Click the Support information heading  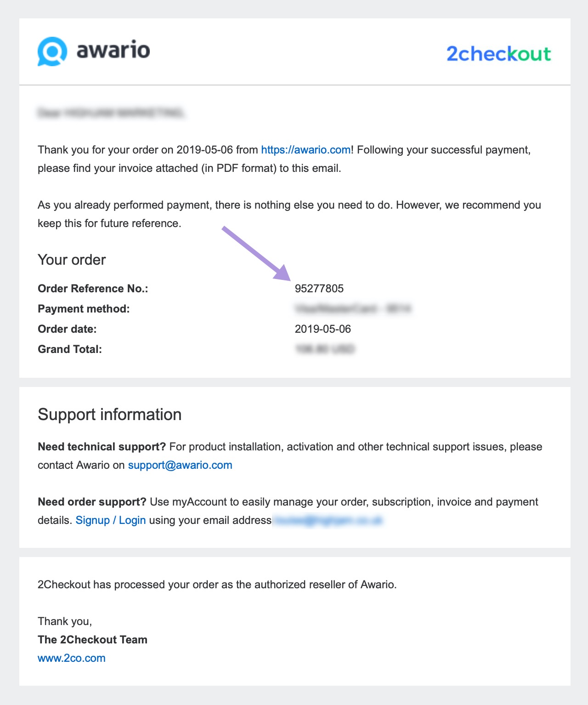tap(110, 415)
